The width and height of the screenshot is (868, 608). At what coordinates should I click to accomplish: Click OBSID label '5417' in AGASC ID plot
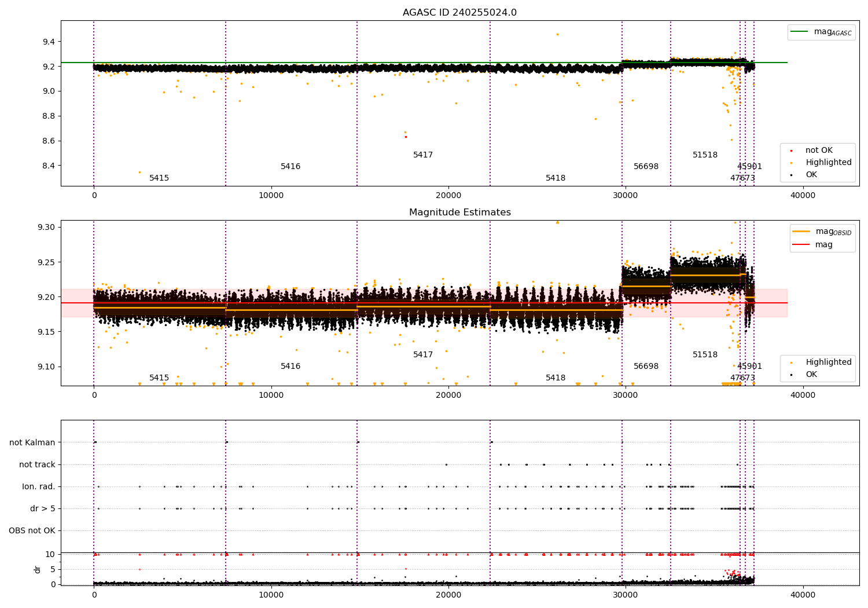[423, 155]
